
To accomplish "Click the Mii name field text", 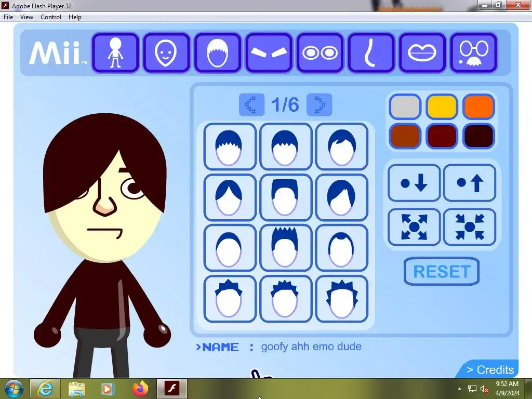I will pyautogui.click(x=311, y=347).
